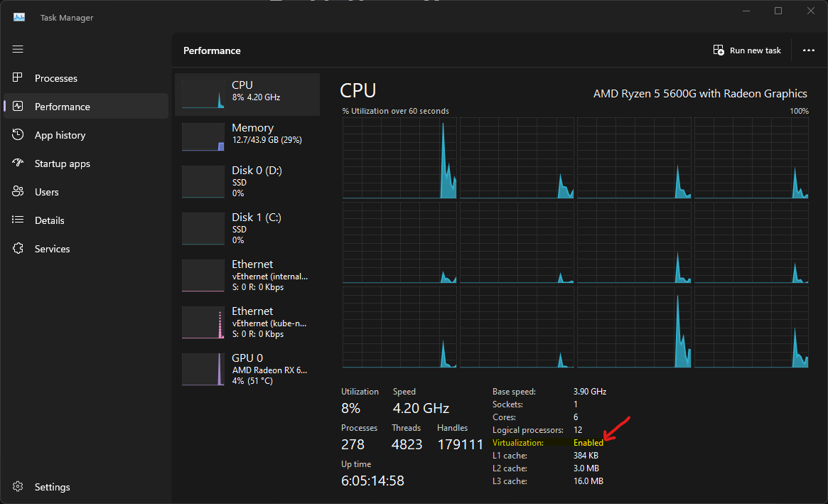Click the Run new task button
Viewport: 828px width, 504px height.
click(x=747, y=50)
